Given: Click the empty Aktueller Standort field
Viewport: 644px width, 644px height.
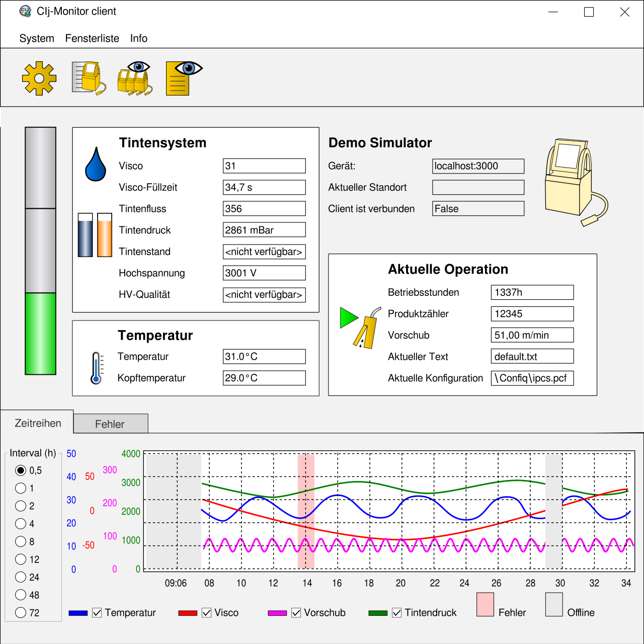Looking at the screenshot, I should 478,187.
